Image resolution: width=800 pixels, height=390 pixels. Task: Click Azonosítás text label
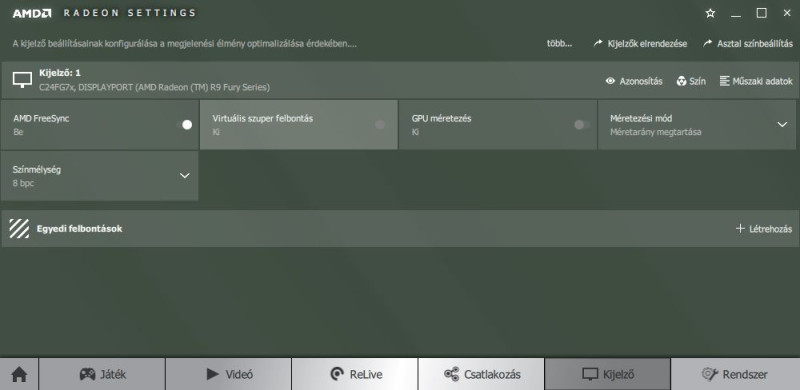point(641,81)
